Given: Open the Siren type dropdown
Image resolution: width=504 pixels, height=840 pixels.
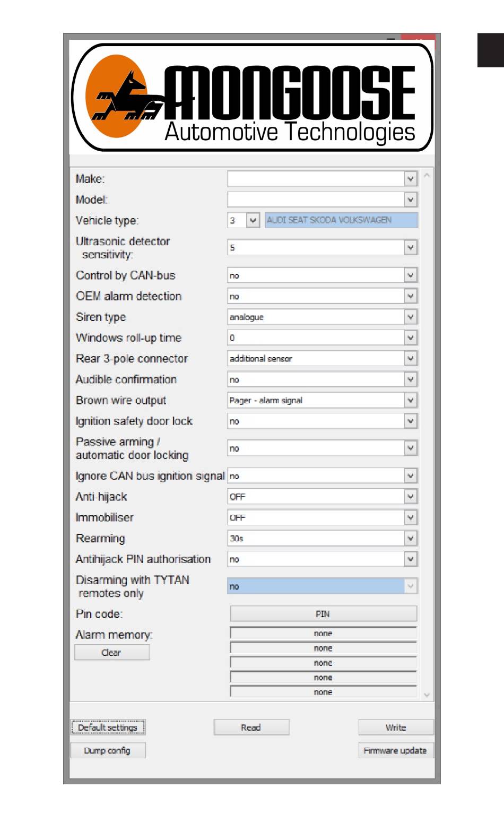Looking at the screenshot, I should tap(322, 317).
